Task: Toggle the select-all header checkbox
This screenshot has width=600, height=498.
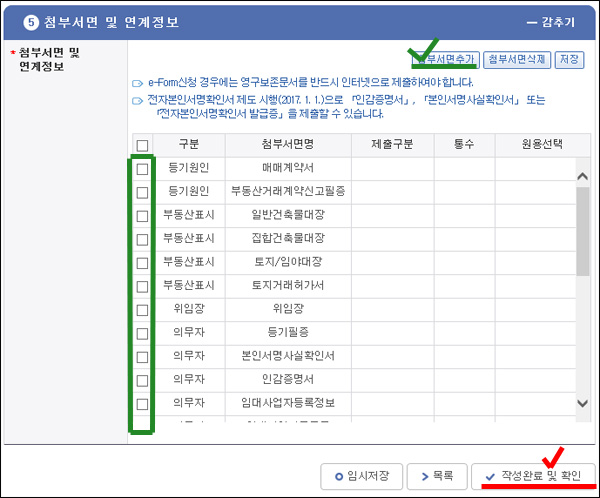Action: (142, 145)
